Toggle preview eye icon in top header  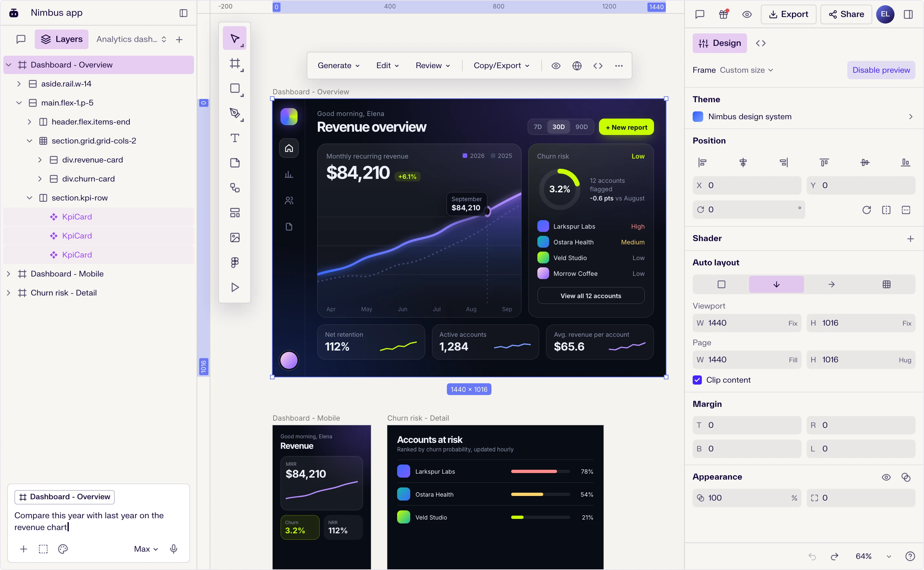[x=747, y=14]
